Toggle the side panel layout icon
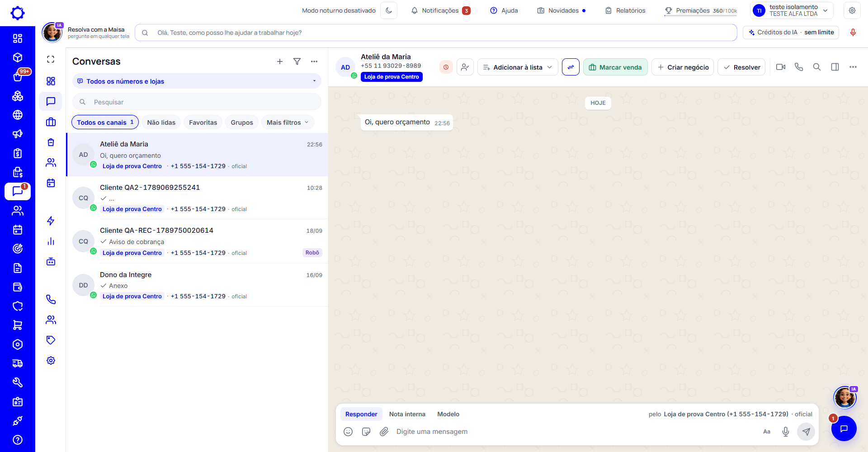Screen dimensions: 868x452 tap(835, 67)
